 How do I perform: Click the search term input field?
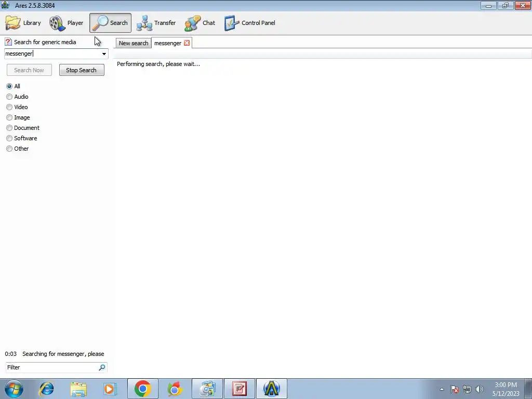pyautogui.click(x=52, y=54)
